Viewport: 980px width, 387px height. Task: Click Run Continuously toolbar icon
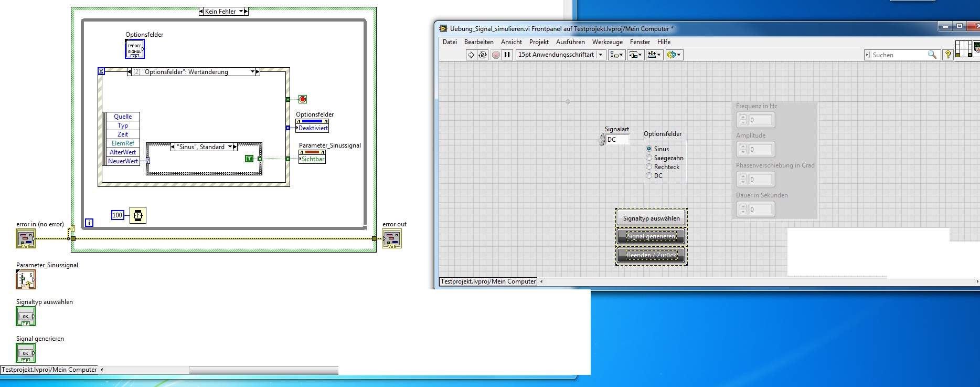[x=483, y=55]
